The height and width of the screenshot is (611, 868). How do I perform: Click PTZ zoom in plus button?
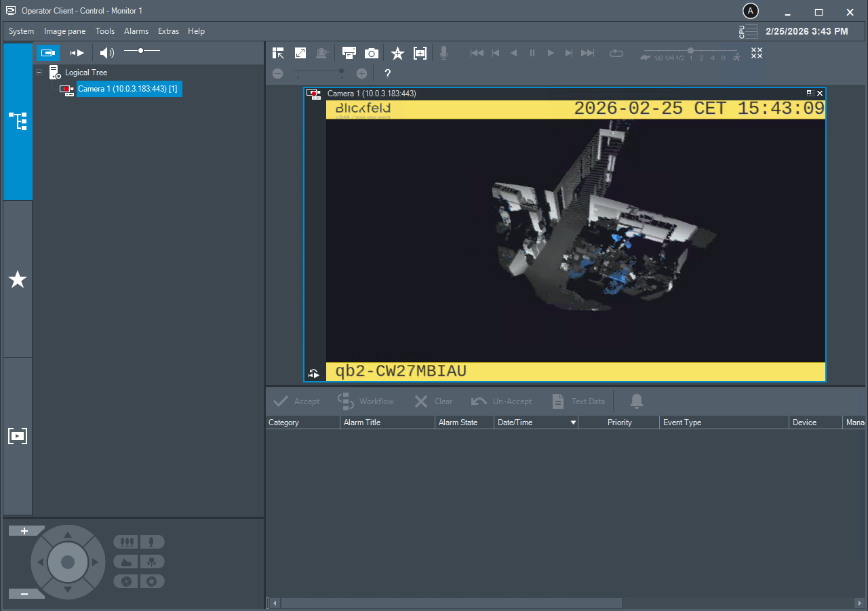click(24, 531)
